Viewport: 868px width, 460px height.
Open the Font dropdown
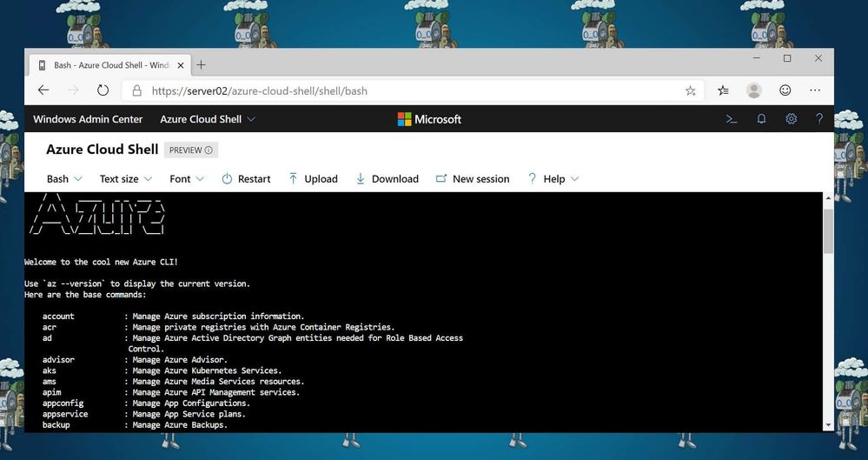pyautogui.click(x=187, y=179)
